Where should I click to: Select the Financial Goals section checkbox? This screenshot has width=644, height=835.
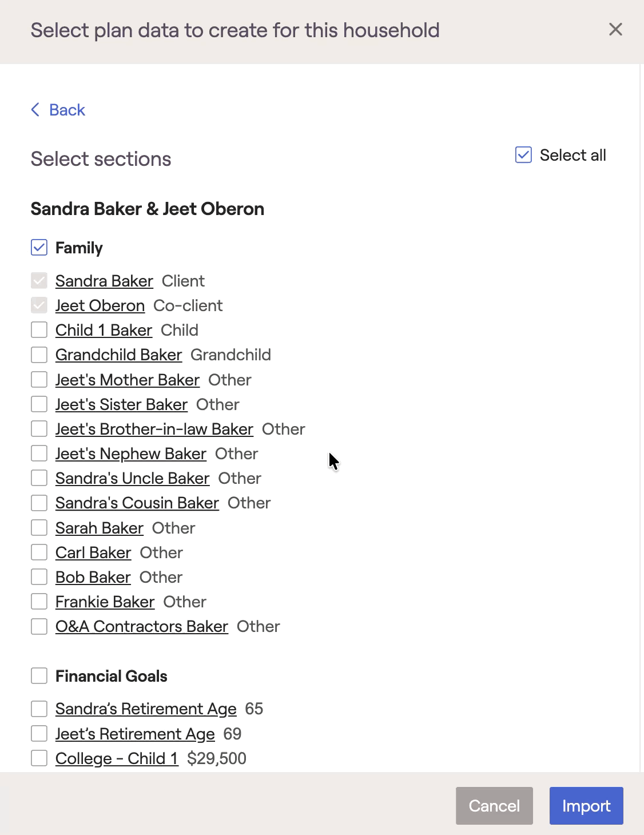[39, 676]
